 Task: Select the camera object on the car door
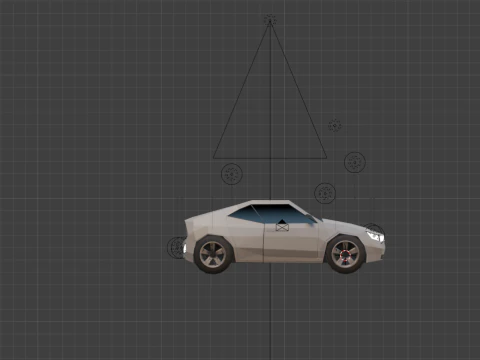point(282,226)
